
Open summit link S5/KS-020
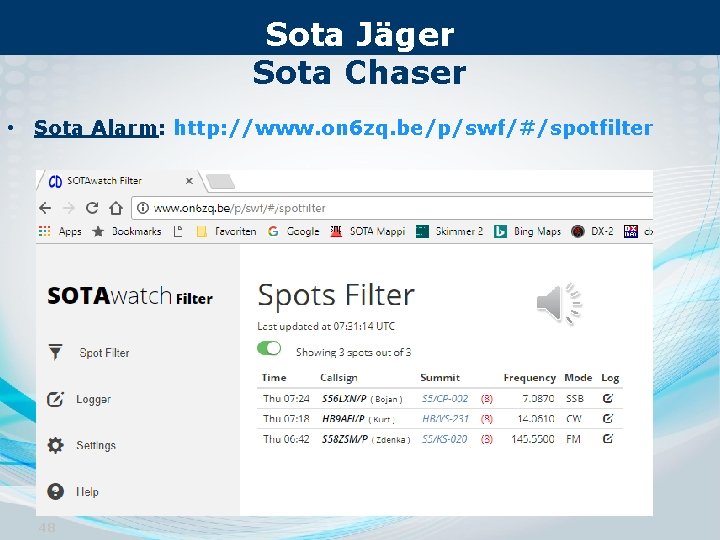click(444, 439)
